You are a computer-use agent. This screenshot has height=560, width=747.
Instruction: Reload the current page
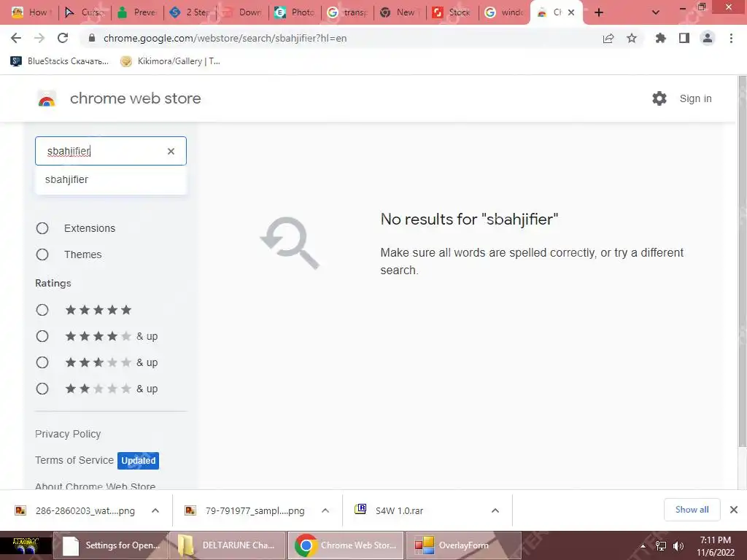tap(63, 38)
